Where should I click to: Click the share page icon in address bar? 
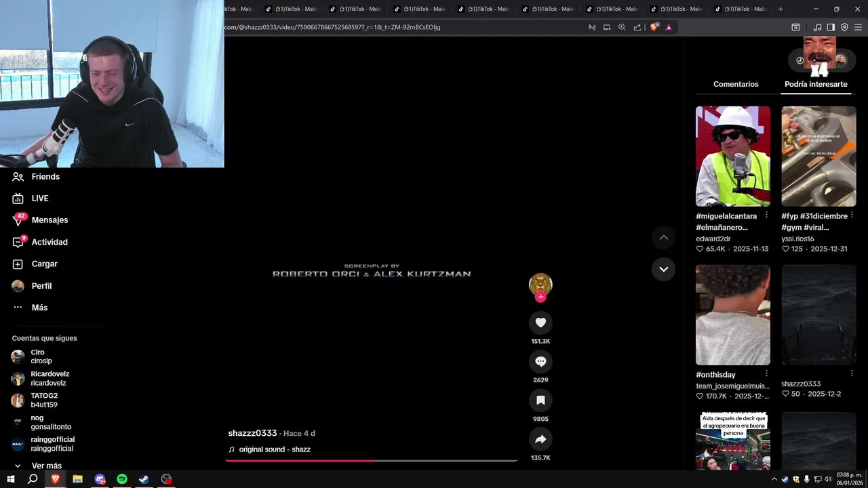point(637,27)
